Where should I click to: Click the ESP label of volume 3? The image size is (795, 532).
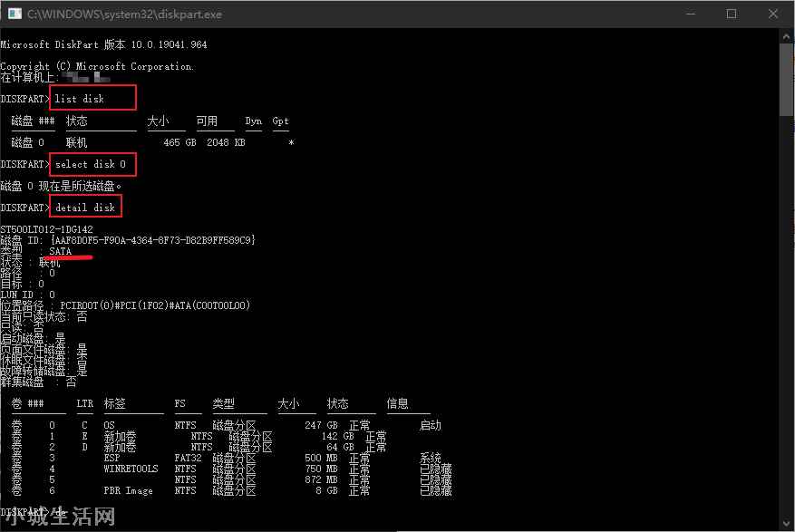click(x=112, y=458)
